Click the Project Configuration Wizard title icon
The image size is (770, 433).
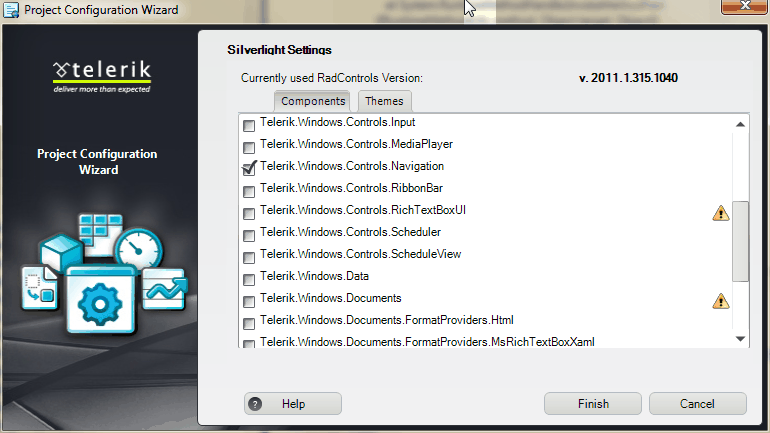pyautogui.click(x=11, y=10)
